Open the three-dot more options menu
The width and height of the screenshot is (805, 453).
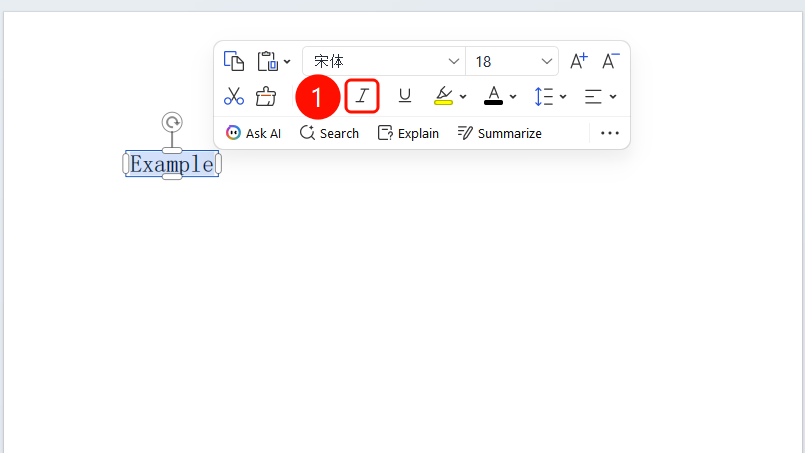click(x=610, y=134)
